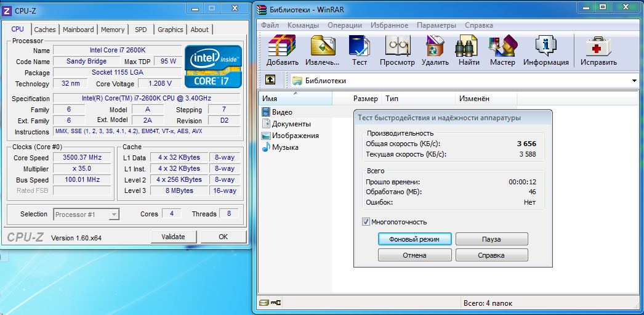Switch to the Graphics tab in CPU-Z
This screenshot has height=315, width=644.
coord(171,30)
